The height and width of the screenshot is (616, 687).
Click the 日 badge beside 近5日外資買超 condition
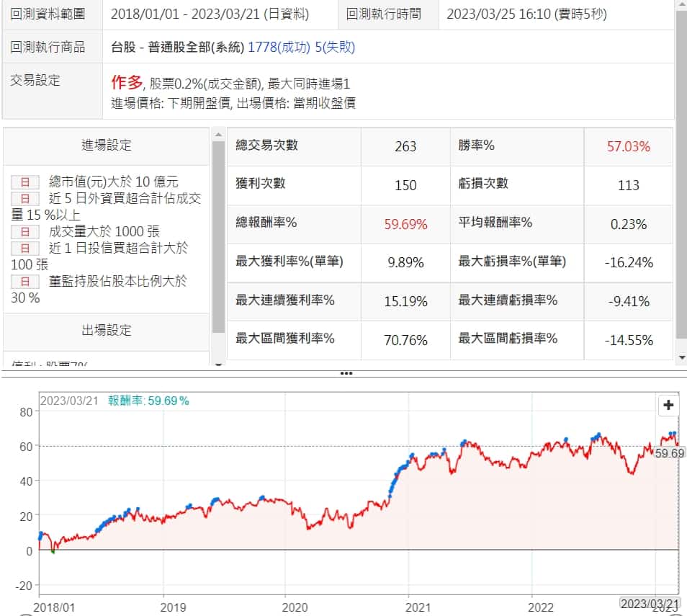(25, 199)
